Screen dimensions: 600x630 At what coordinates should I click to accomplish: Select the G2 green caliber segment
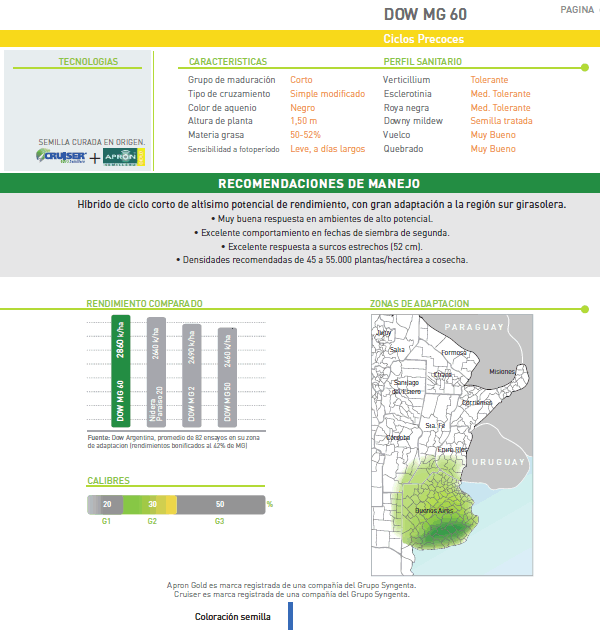[x=150, y=504]
